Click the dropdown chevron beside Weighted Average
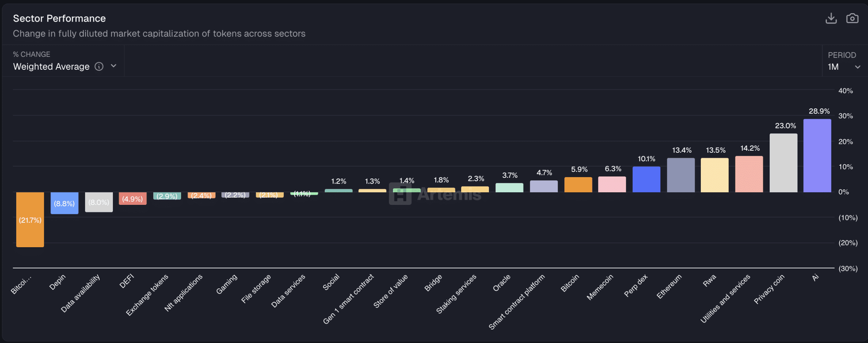 (x=113, y=66)
